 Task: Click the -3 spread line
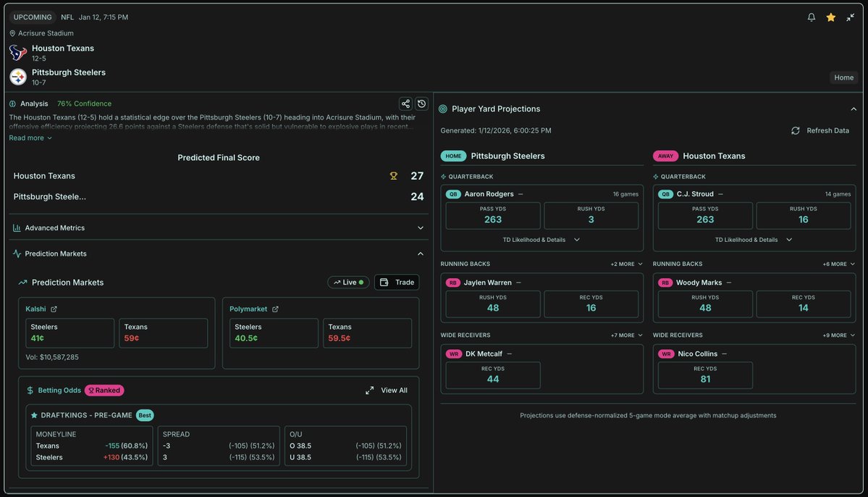click(x=219, y=446)
